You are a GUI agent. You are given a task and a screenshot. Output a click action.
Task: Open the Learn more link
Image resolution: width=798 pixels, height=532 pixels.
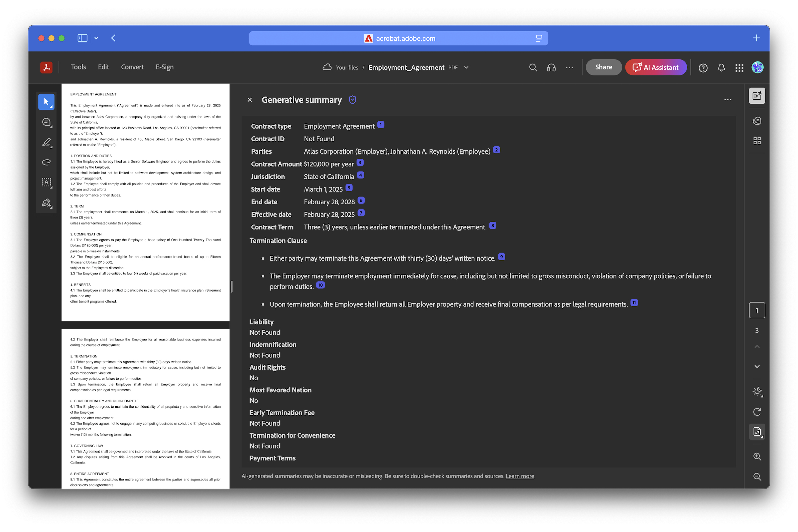coord(520,476)
